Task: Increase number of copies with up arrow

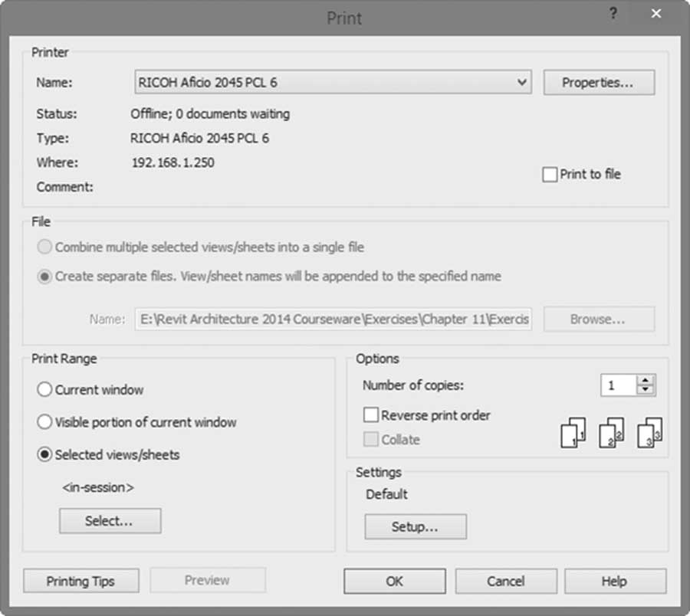Action: 646,380
